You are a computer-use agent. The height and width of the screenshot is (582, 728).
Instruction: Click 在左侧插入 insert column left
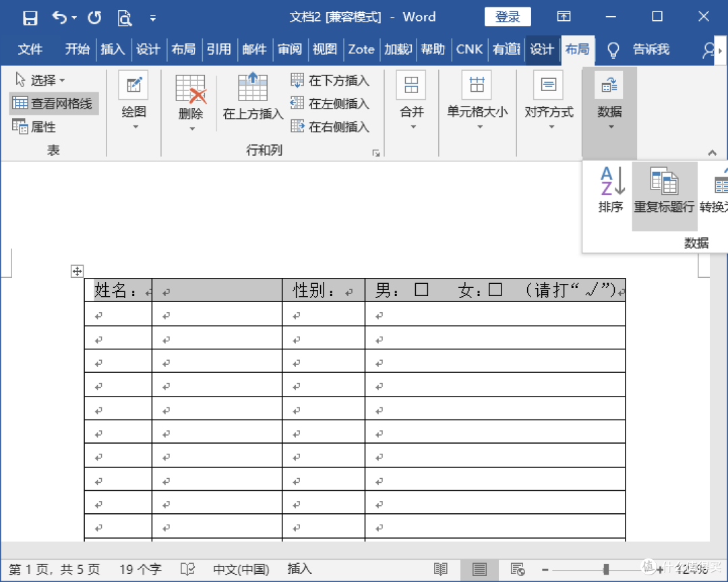[330, 103]
